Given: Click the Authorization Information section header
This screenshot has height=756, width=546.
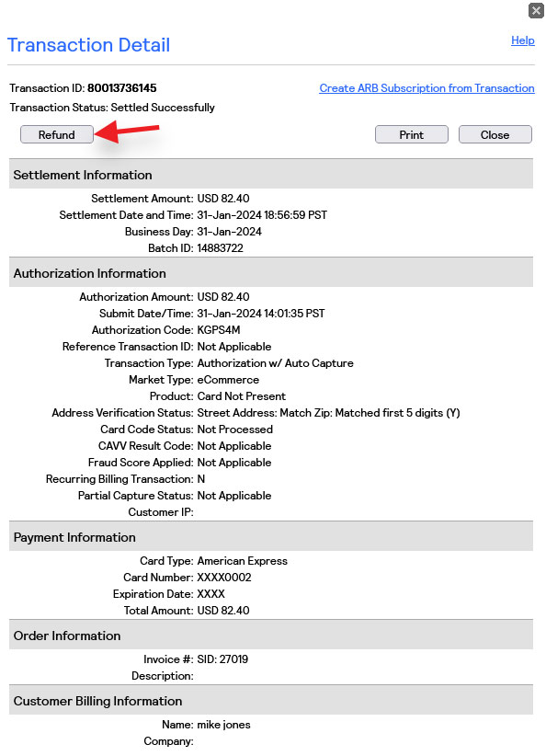Looking at the screenshot, I should pos(271,273).
